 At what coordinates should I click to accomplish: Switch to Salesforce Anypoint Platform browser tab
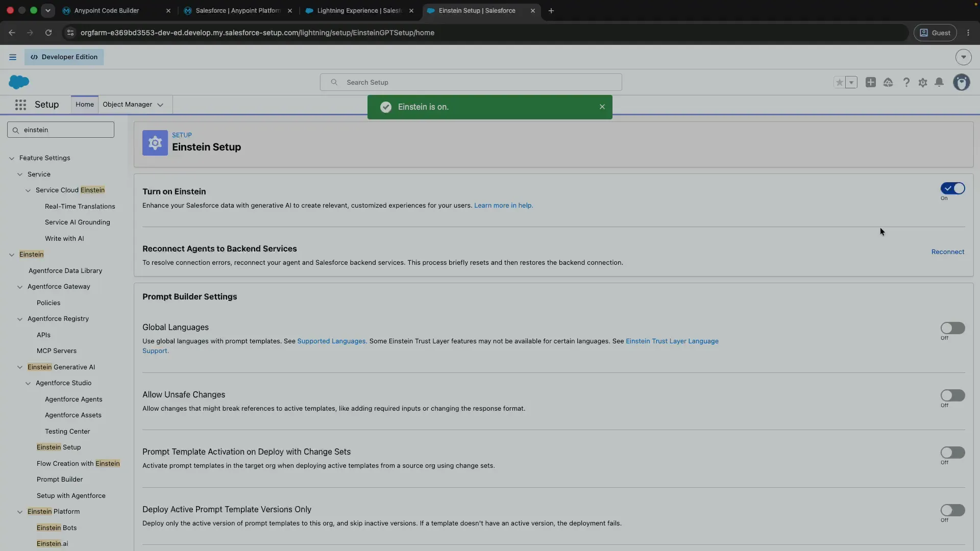tap(238, 11)
